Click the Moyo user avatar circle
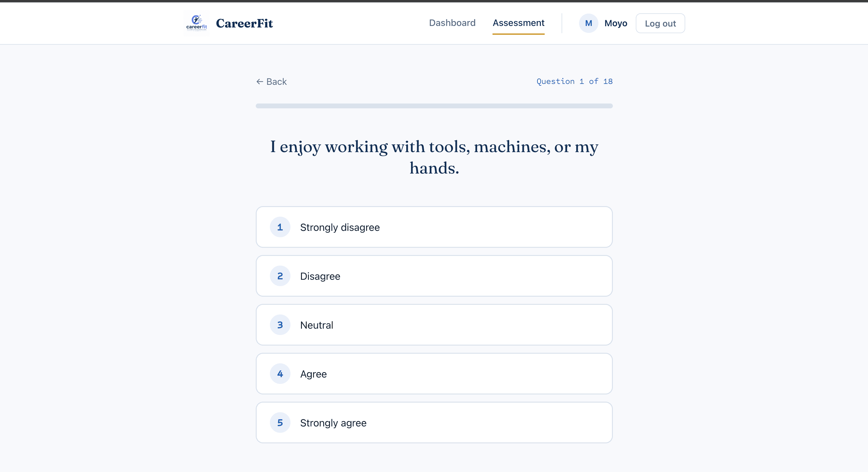The height and width of the screenshot is (472, 868). (588, 23)
